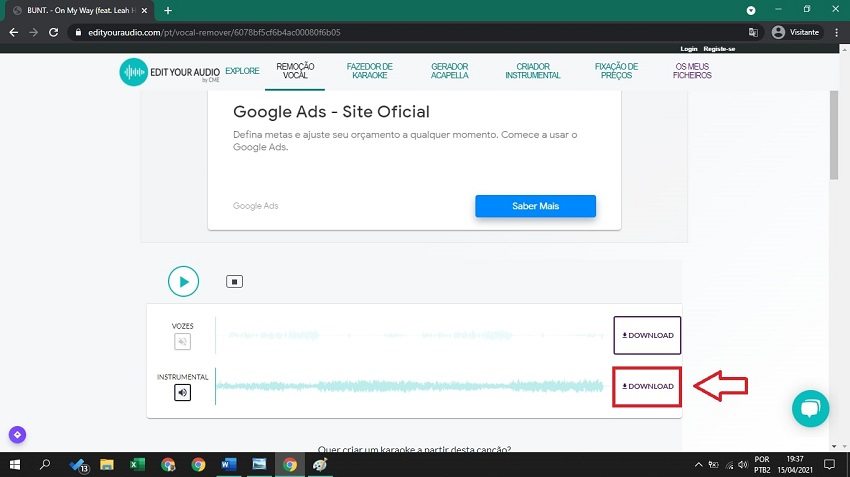Click the Login link
Image resolution: width=850 pixels, height=477 pixels.
688,48
